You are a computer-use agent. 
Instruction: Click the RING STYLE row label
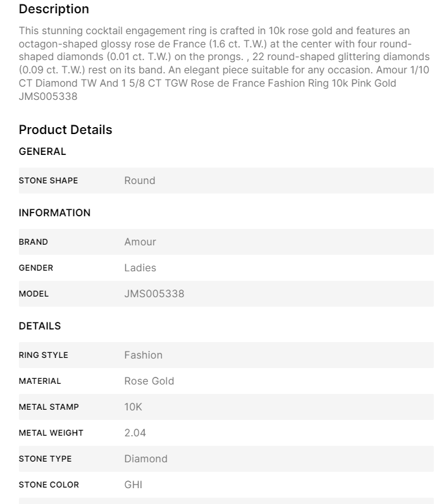click(x=44, y=355)
